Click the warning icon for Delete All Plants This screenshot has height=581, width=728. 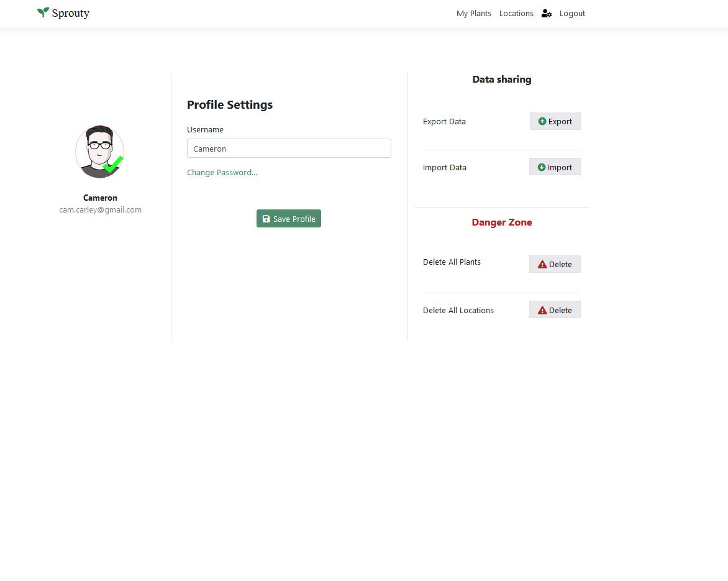click(x=542, y=265)
